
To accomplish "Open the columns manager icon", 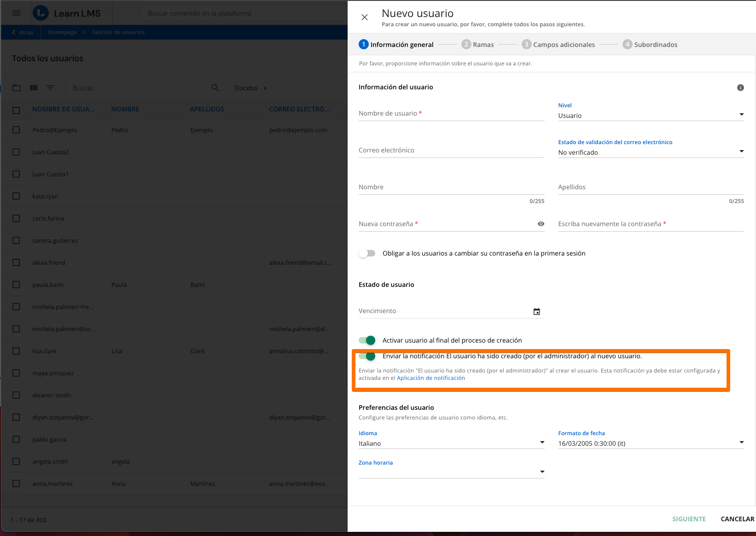I will (34, 87).
